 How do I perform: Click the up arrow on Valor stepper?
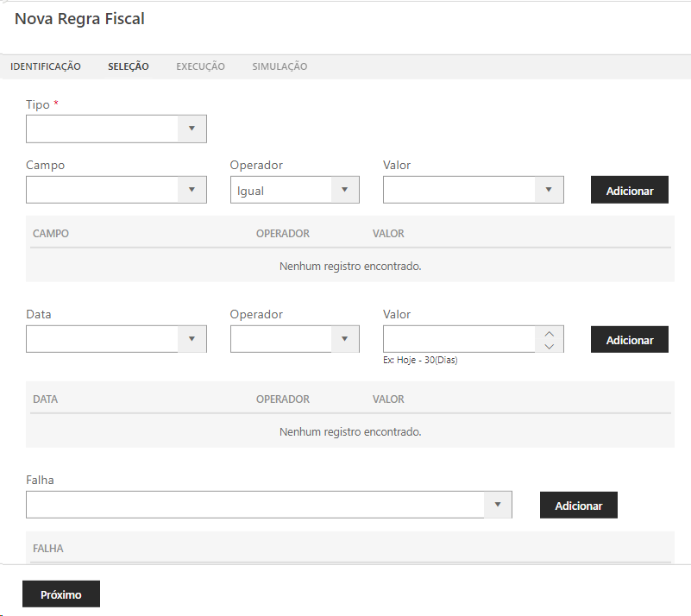(550, 333)
